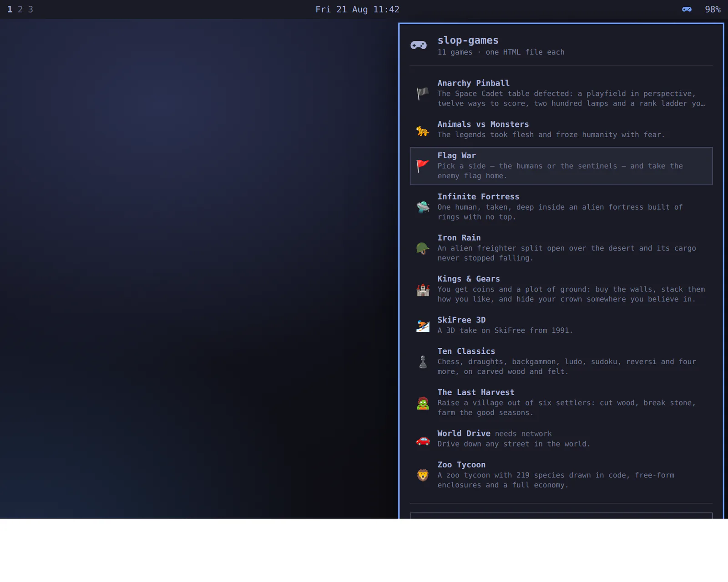Click the Kings & Gears castle icon
Screen dimensions: 728x582
point(423,289)
